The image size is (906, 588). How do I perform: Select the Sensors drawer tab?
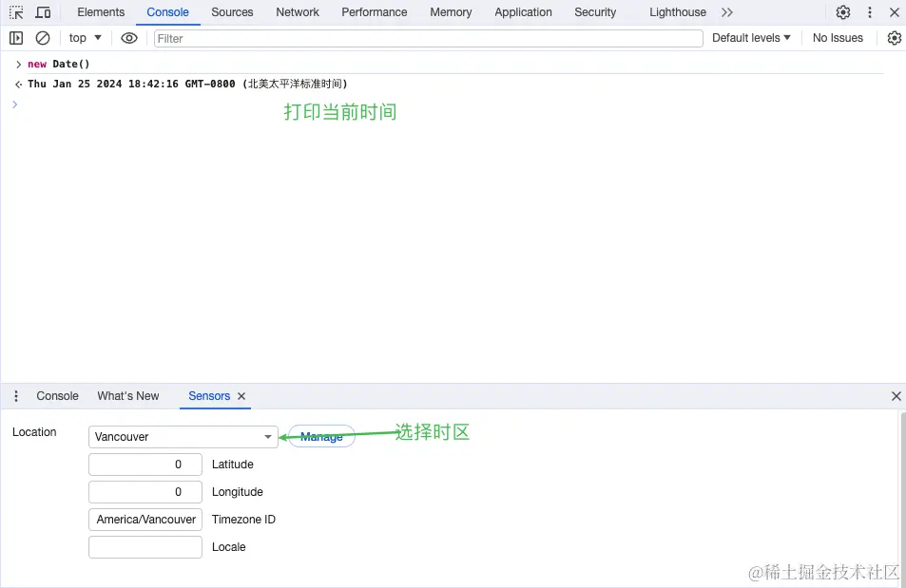[209, 396]
